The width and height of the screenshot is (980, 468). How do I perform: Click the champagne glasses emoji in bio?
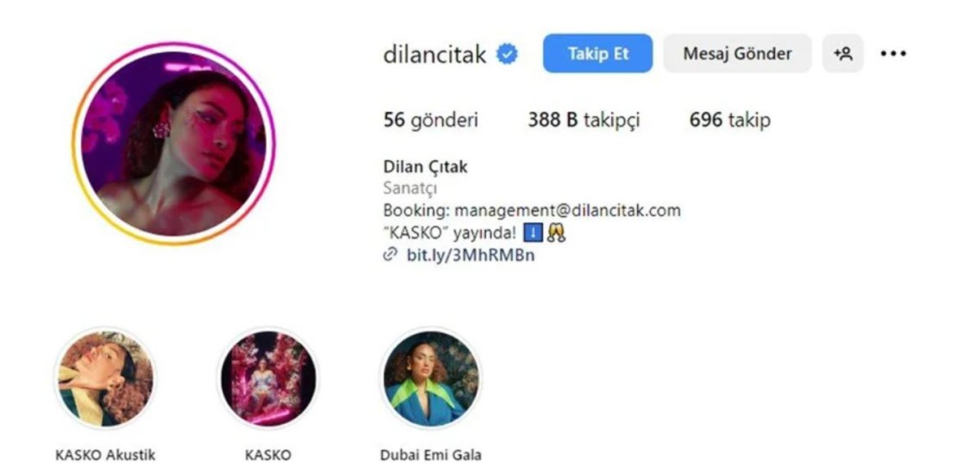(556, 234)
